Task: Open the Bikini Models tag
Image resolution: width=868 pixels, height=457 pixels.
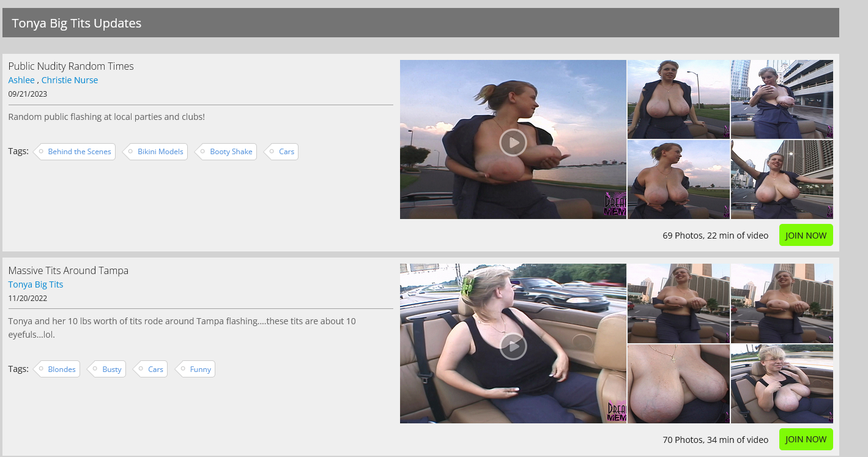Action: click(x=160, y=152)
